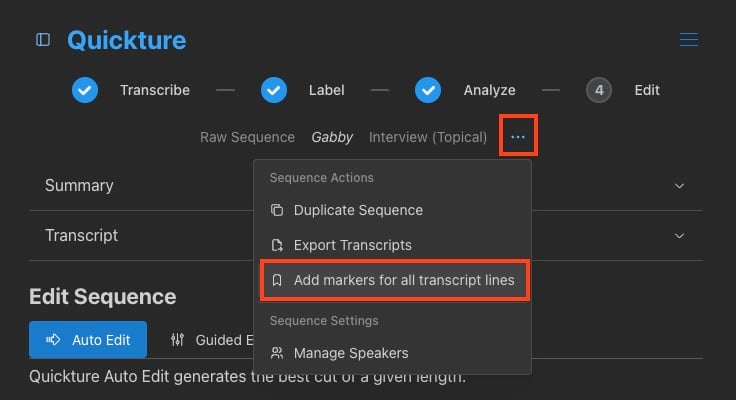Click the Guided Edit sliders icon
The image size is (736, 400).
coord(178,340)
